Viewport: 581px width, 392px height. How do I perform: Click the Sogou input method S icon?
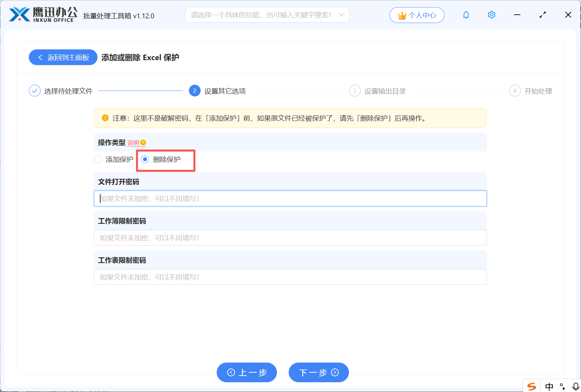[532, 386]
